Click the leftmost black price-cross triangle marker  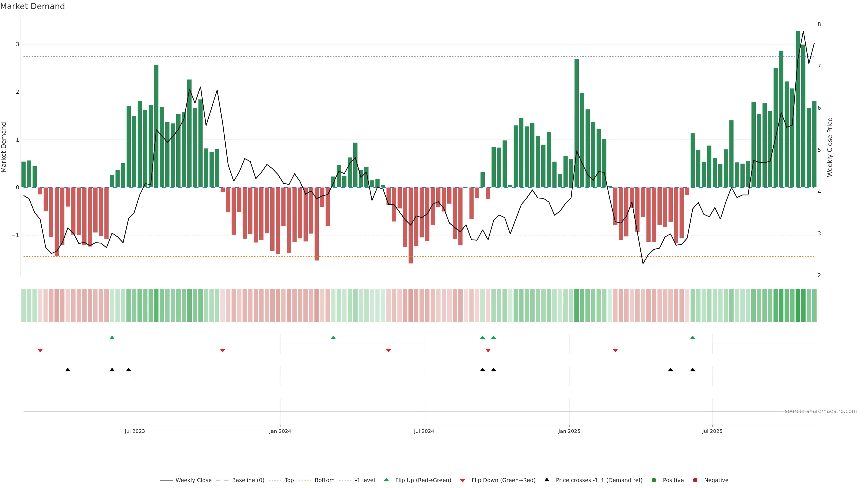[x=68, y=370]
